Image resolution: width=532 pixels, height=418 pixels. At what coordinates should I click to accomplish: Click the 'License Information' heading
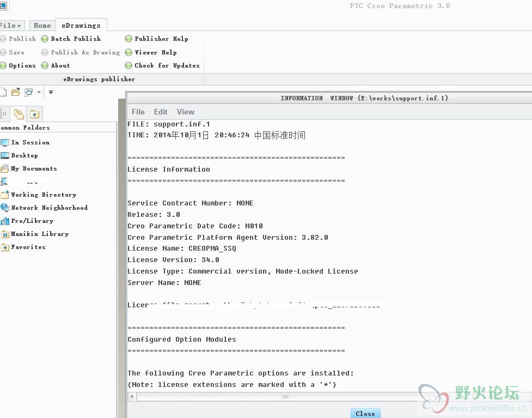(x=169, y=169)
